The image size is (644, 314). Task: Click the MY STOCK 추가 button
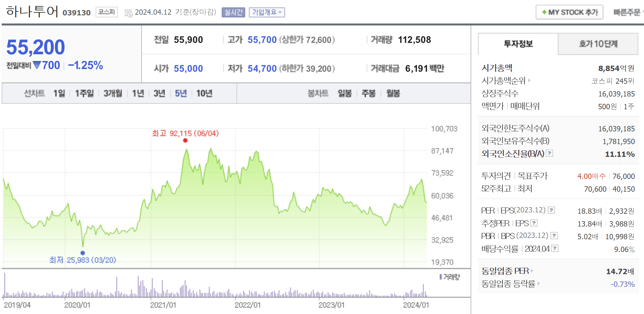(x=570, y=12)
